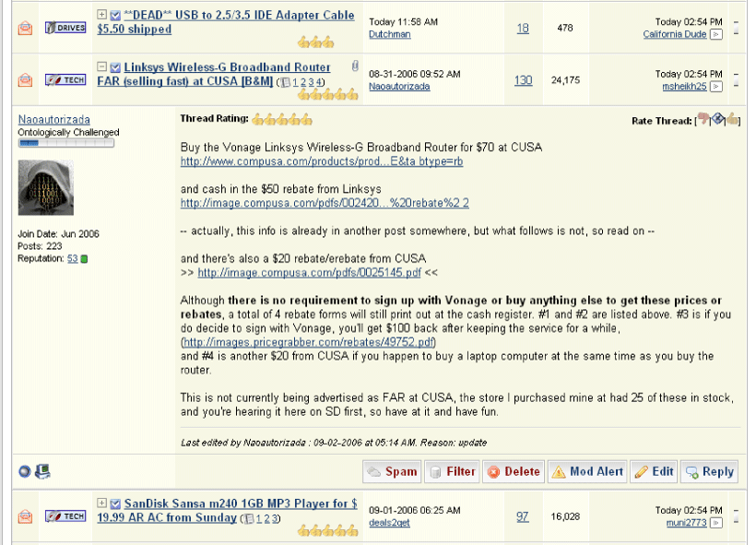Open page 2 of the SanDisk thread
This screenshot has width=756, height=545.
point(266,519)
